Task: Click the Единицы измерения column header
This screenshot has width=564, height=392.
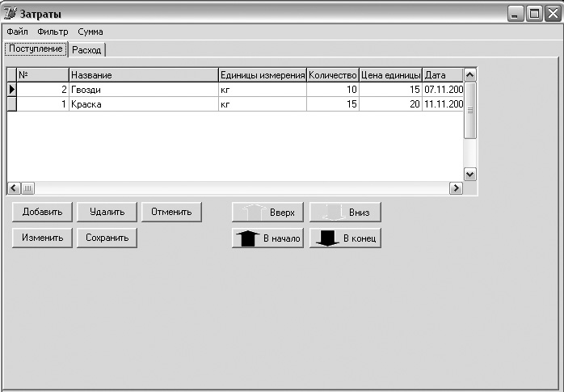Action: point(263,75)
